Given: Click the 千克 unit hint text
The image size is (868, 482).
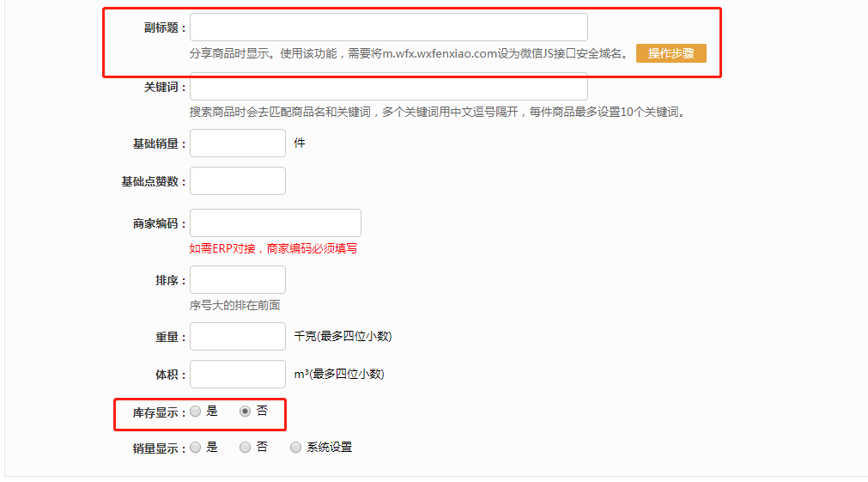Looking at the screenshot, I should (343, 337).
